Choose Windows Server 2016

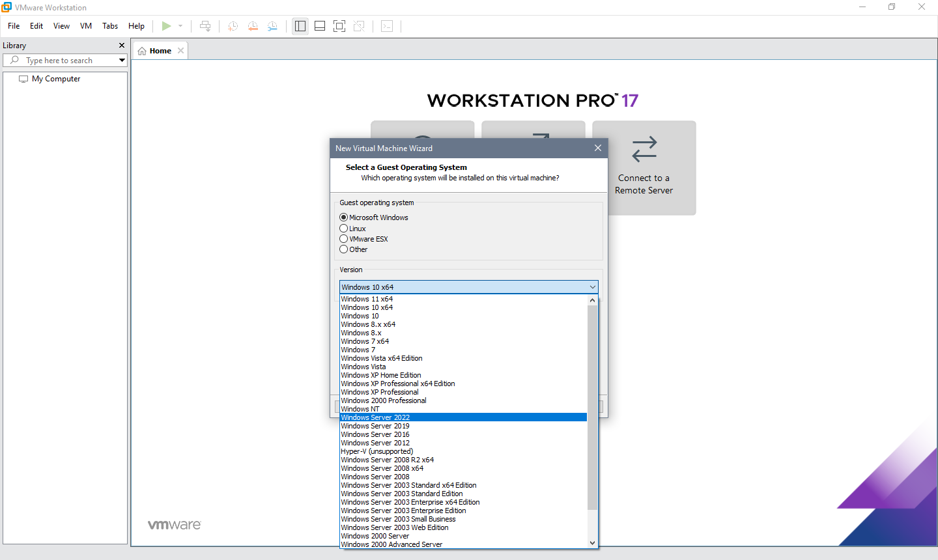point(464,434)
